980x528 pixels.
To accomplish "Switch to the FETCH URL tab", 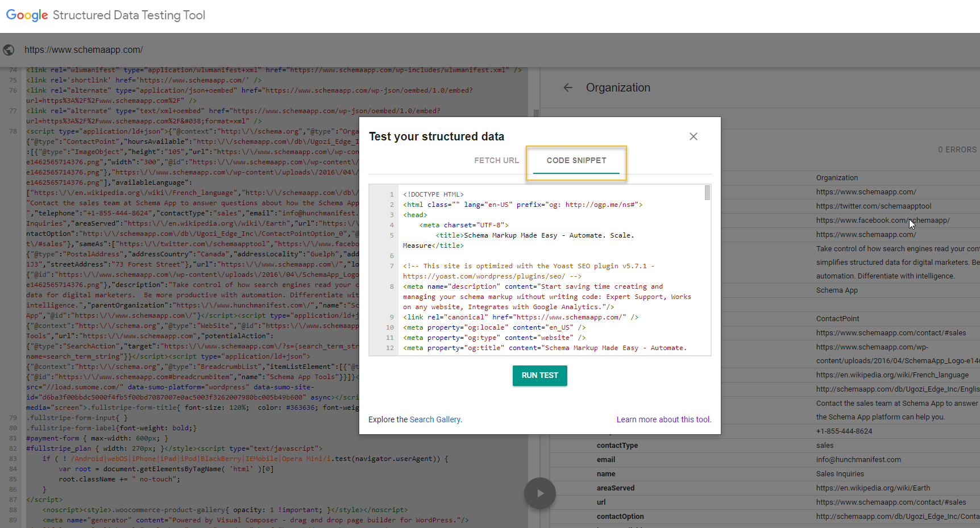I will (496, 160).
